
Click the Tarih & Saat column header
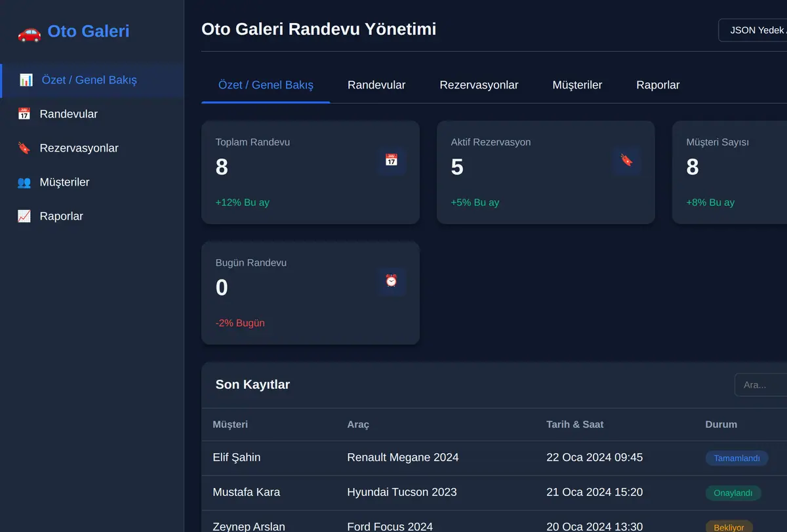coord(575,424)
